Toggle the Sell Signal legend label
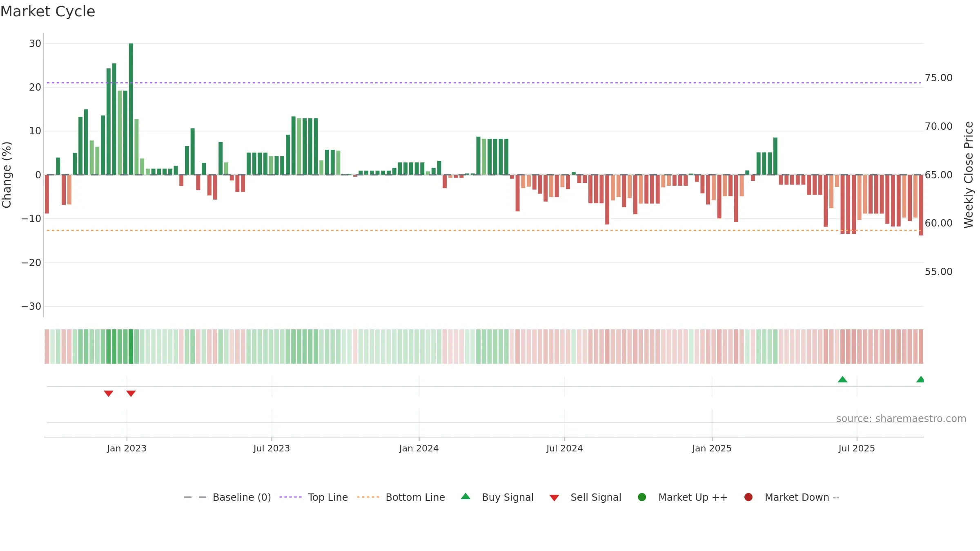The image size is (980, 551). (x=596, y=498)
